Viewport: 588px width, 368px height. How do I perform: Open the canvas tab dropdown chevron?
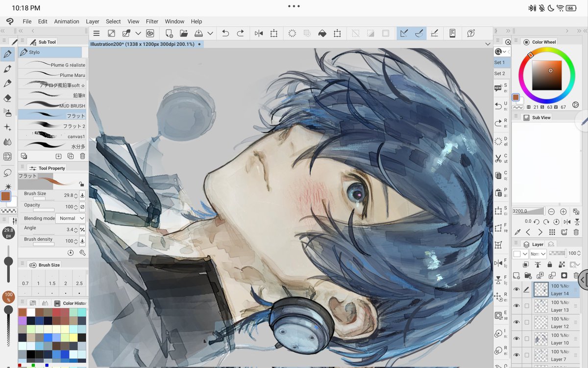488,44
